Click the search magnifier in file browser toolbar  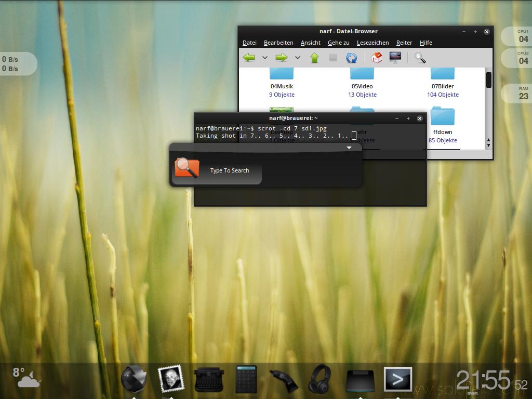point(420,58)
